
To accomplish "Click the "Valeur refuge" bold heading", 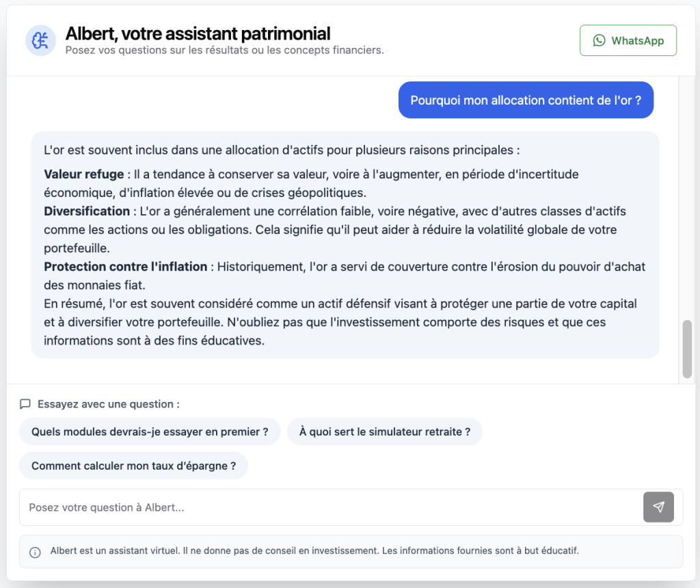I will 83,174.
